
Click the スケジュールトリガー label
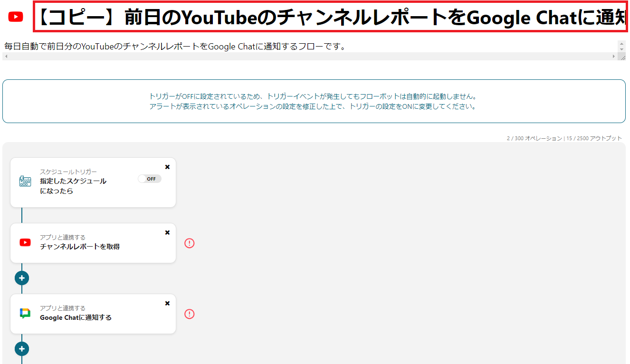coord(68,172)
